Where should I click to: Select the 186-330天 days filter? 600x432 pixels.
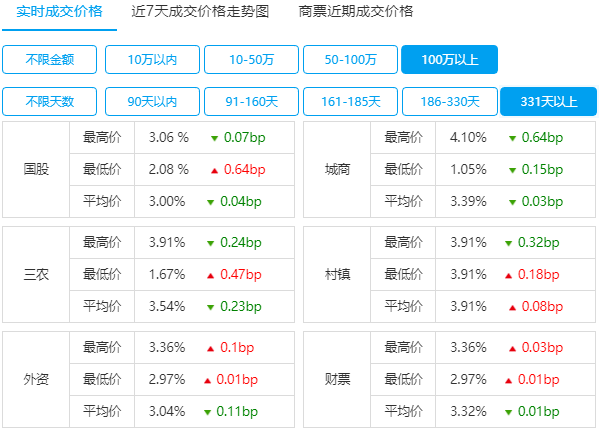[x=450, y=101]
